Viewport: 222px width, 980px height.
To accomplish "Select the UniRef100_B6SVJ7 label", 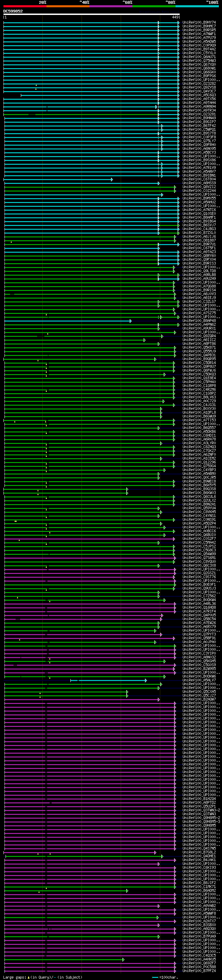I will coord(199,225).
